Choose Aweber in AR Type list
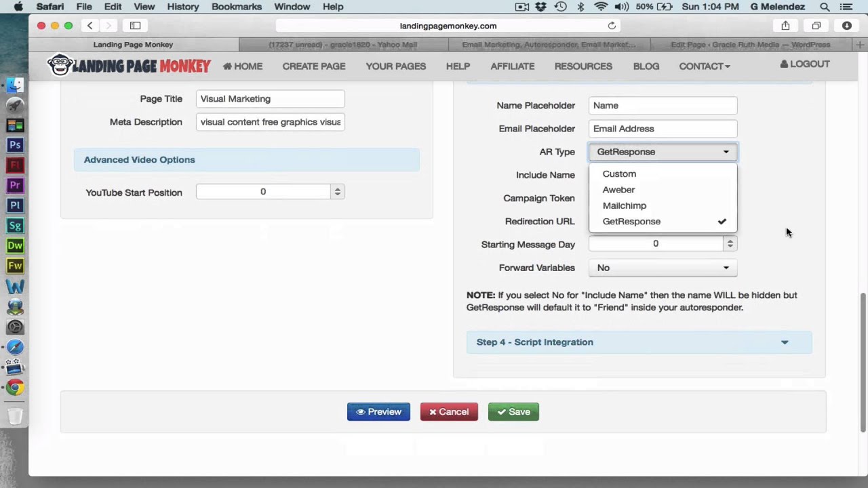The height and width of the screenshot is (488, 868). point(663,190)
